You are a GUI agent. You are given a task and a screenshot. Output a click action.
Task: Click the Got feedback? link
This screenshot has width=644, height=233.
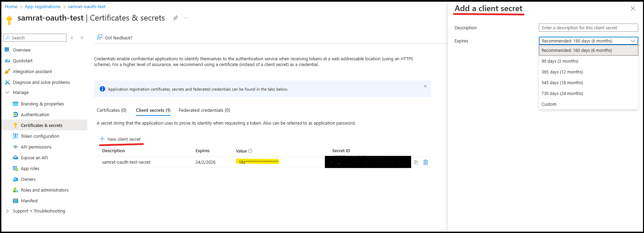pyautogui.click(x=119, y=38)
